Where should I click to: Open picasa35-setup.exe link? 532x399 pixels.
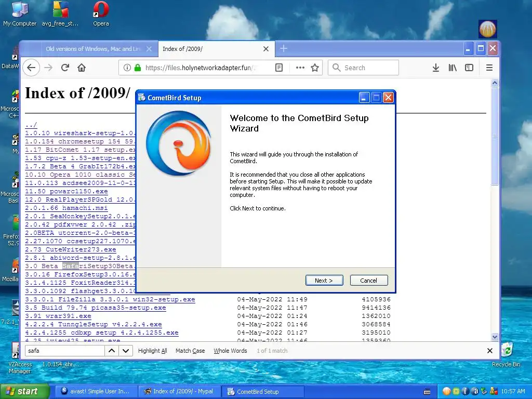(x=96, y=308)
